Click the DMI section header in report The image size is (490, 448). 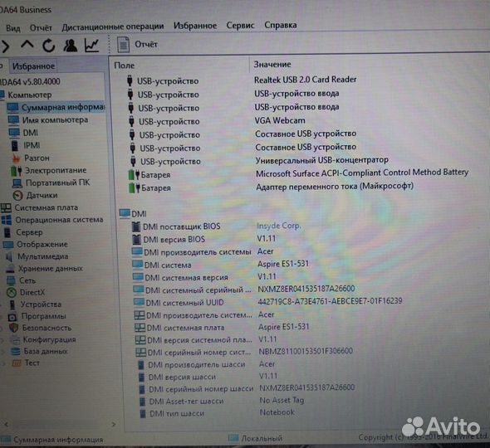coord(133,214)
